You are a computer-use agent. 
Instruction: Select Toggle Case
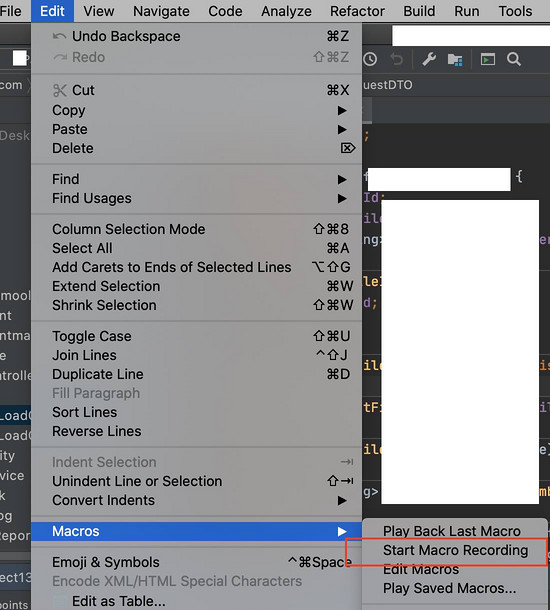pyautogui.click(x=196, y=336)
